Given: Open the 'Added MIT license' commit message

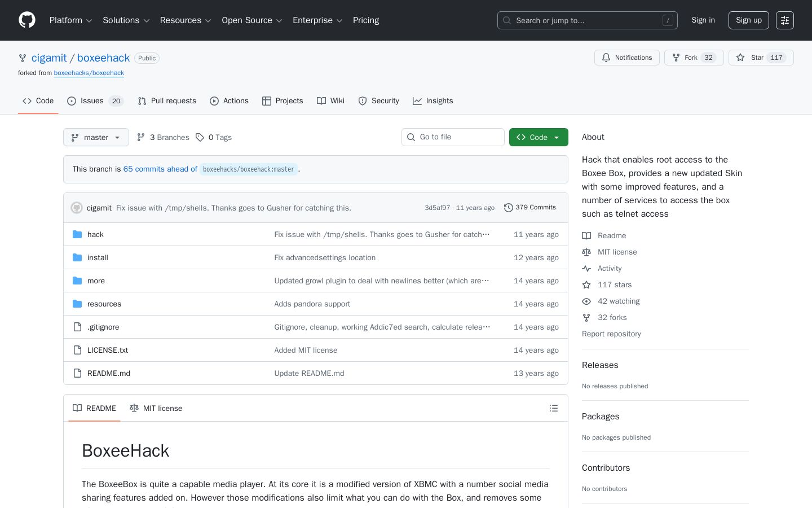Looking at the screenshot, I should click(306, 350).
